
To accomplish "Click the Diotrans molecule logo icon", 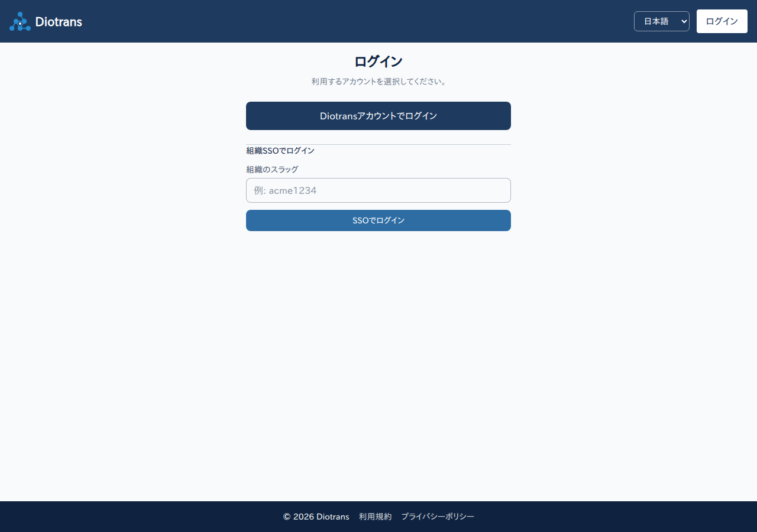I will pos(20,21).
